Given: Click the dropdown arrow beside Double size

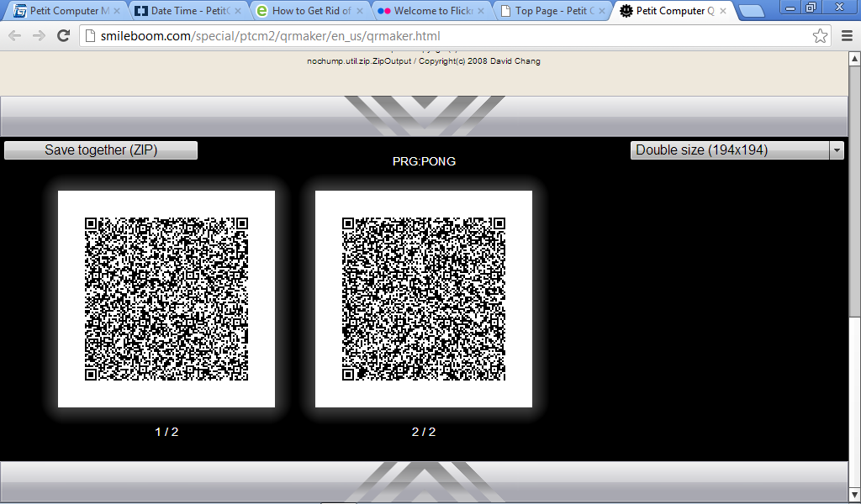Looking at the screenshot, I should click(837, 150).
